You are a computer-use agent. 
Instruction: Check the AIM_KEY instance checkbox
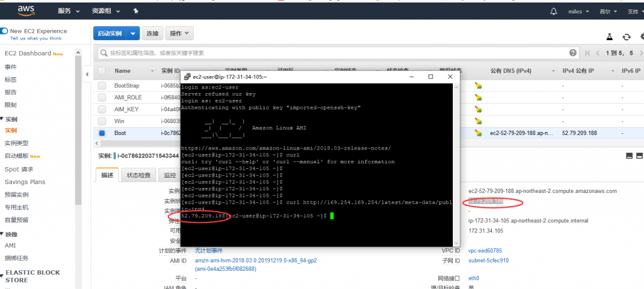(x=102, y=109)
